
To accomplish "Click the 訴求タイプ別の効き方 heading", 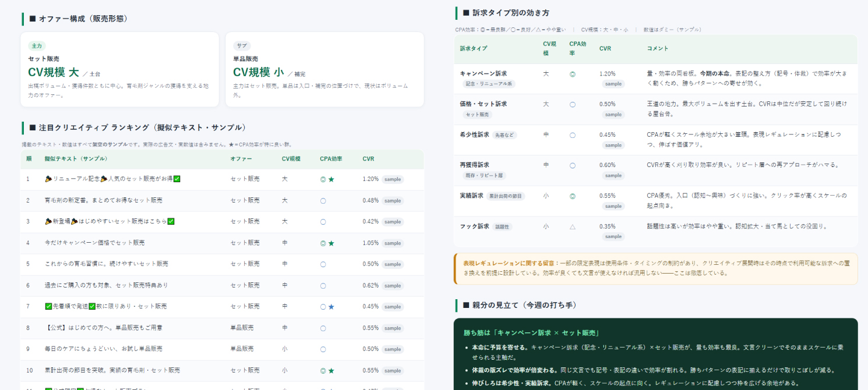I will 510,13.
